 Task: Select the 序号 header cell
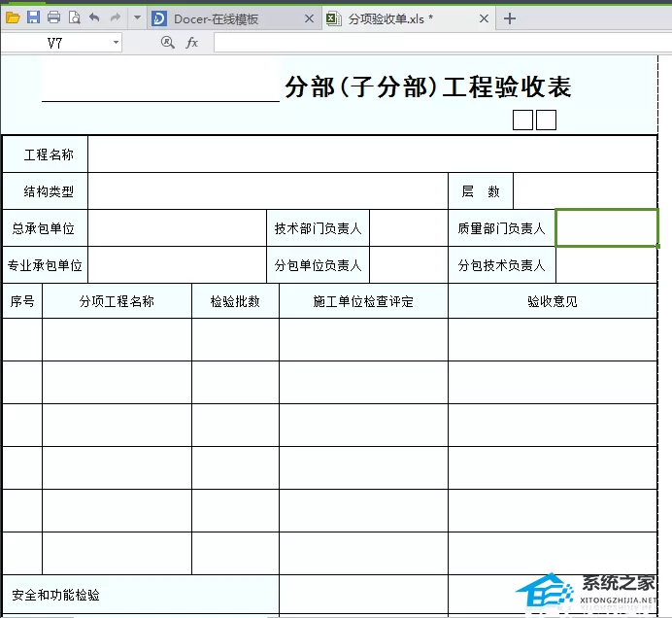[22, 301]
